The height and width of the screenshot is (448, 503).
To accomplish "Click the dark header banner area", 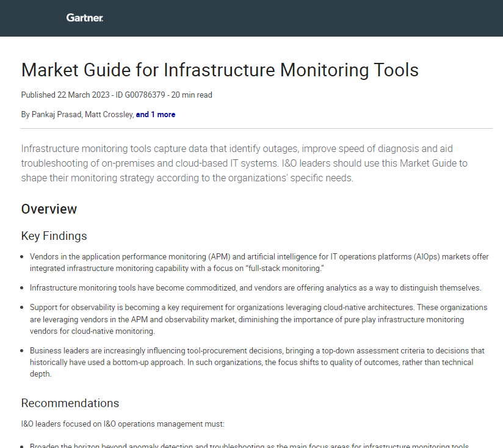I will (305, 18).
